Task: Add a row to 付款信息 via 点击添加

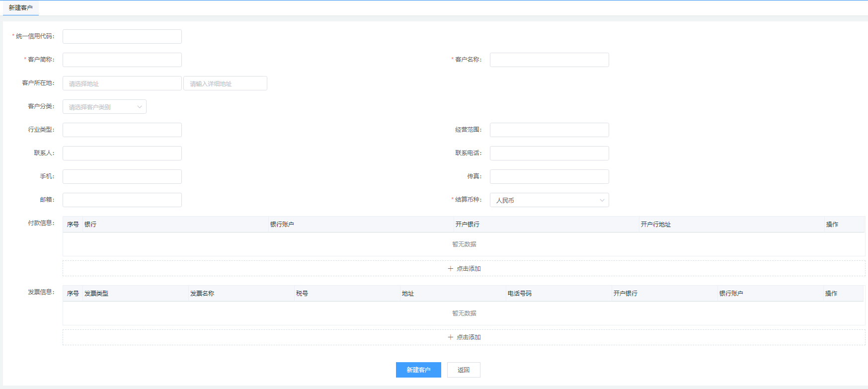Action: [464, 268]
